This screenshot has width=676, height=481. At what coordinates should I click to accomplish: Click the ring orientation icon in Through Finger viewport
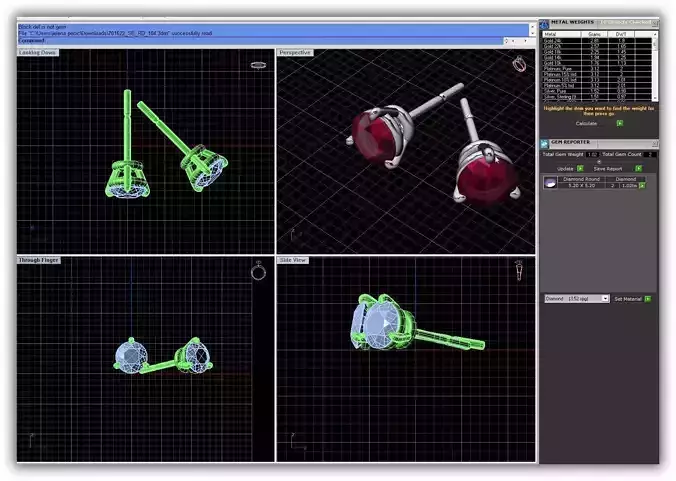click(x=258, y=271)
